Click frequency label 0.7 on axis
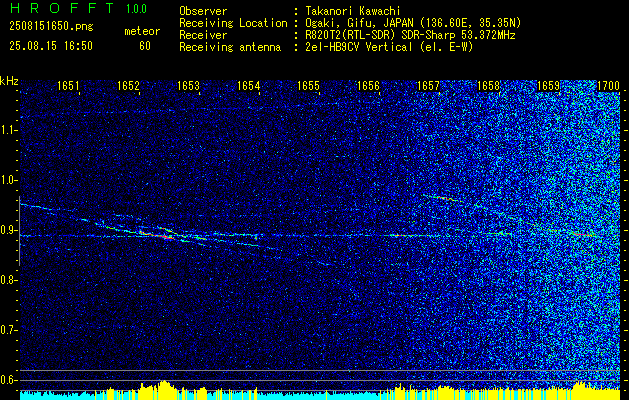Screen dimensions: 629x400 coord(9,330)
